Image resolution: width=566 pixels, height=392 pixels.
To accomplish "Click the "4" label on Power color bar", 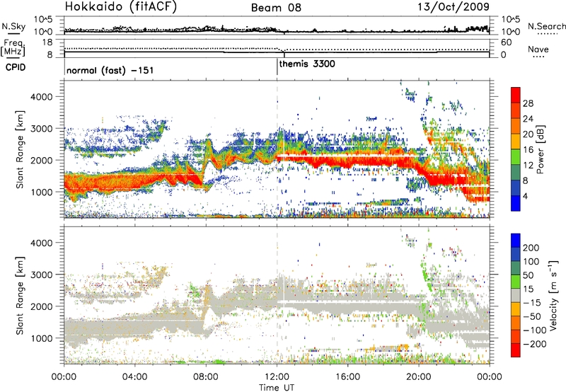I will [x=525, y=196].
